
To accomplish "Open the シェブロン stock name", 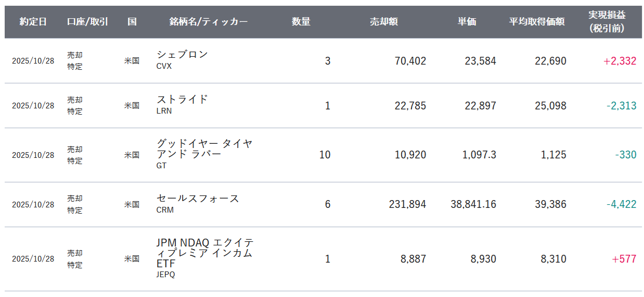I will 182,55.
